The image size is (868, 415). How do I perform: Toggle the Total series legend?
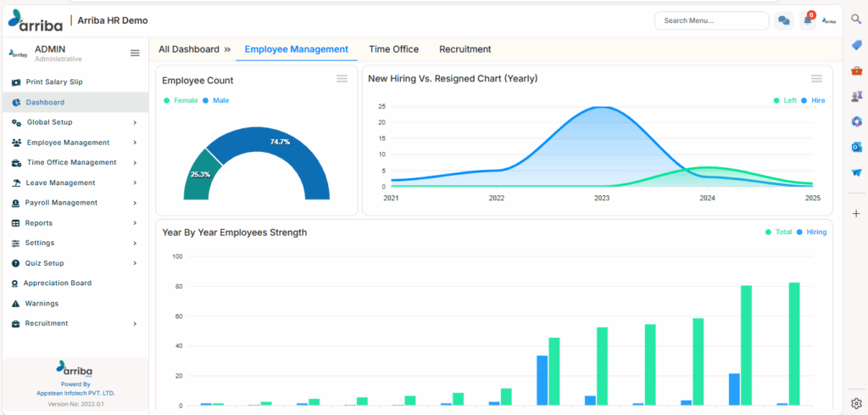(778, 233)
